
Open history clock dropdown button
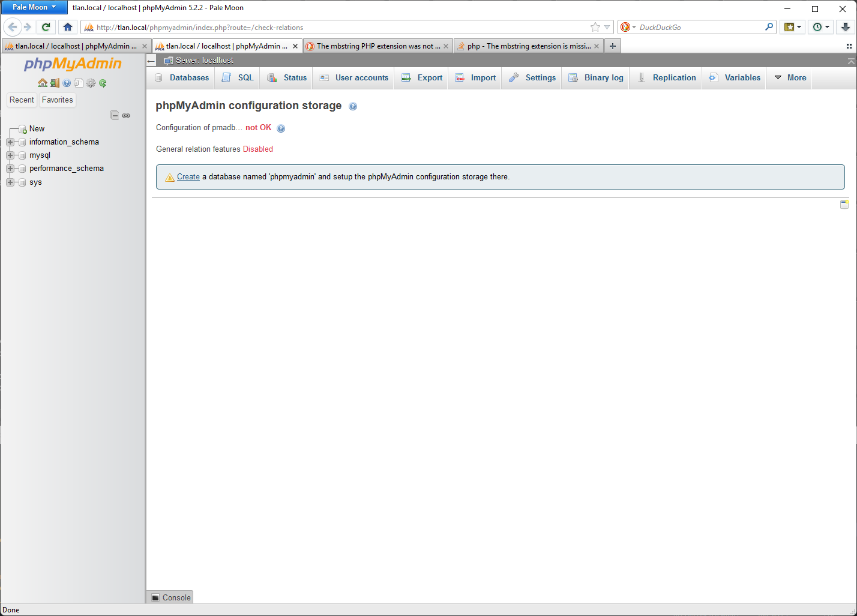(820, 27)
